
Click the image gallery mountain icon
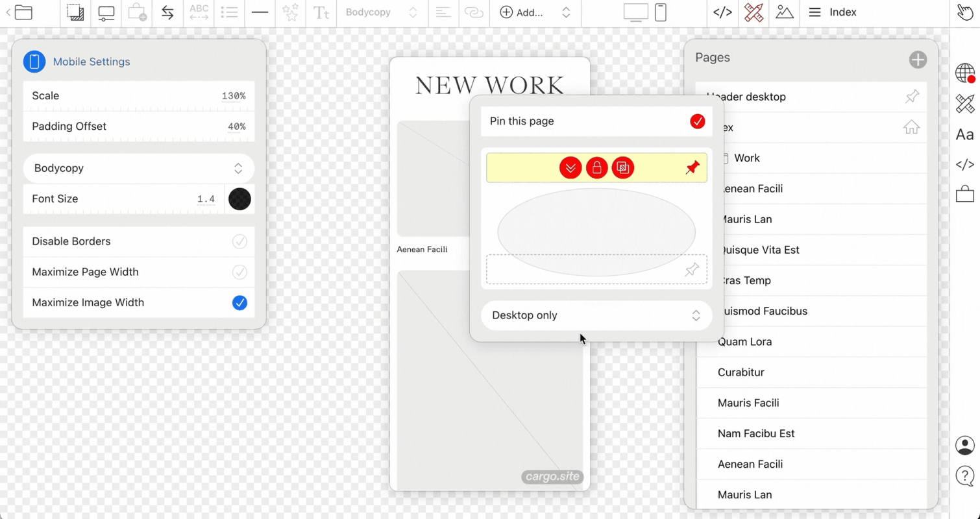(x=785, y=12)
